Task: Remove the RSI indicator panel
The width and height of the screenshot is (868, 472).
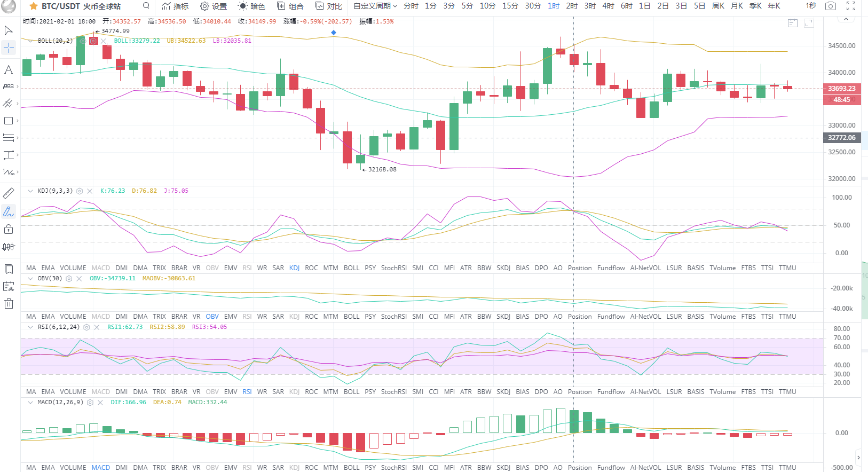Action: [x=97, y=327]
